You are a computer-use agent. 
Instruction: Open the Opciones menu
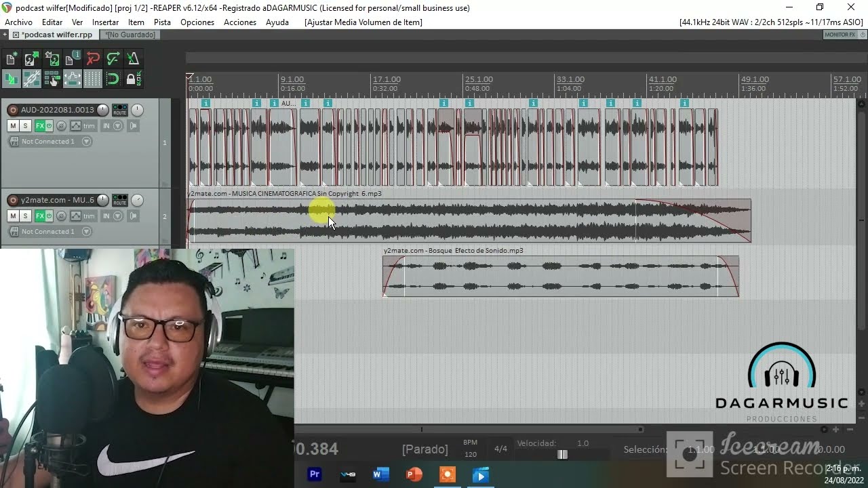pos(197,22)
